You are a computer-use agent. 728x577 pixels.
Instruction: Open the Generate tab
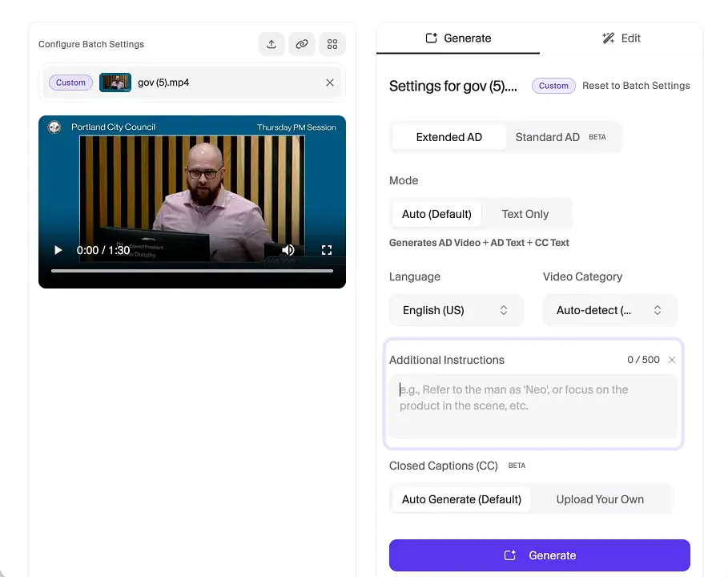click(458, 38)
